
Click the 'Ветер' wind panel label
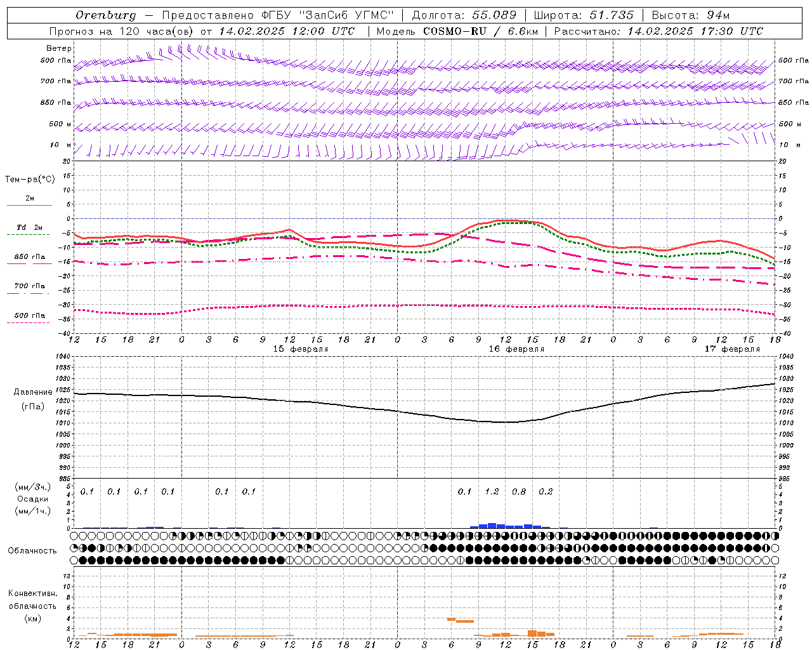(59, 48)
